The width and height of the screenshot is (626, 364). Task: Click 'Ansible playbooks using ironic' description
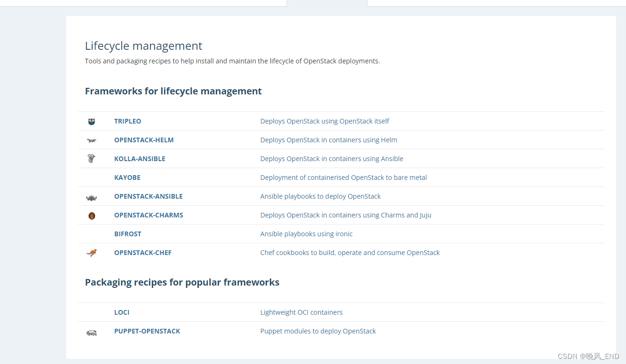pos(306,234)
